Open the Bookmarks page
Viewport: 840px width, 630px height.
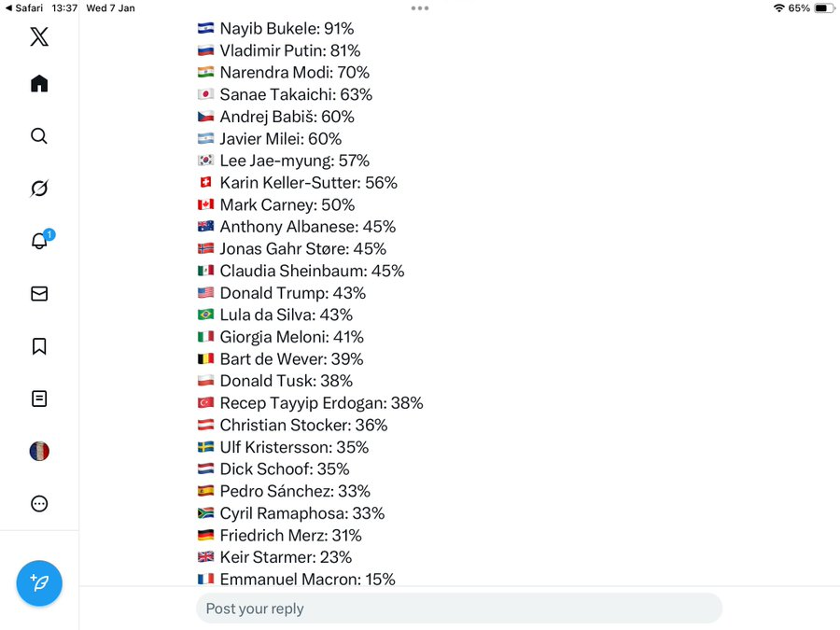coord(39,346)
